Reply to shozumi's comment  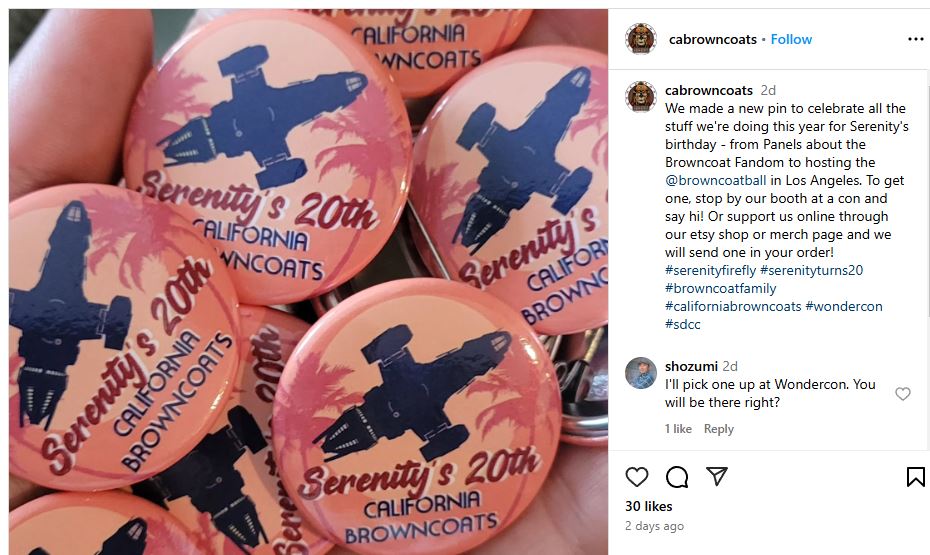point(718,429)
